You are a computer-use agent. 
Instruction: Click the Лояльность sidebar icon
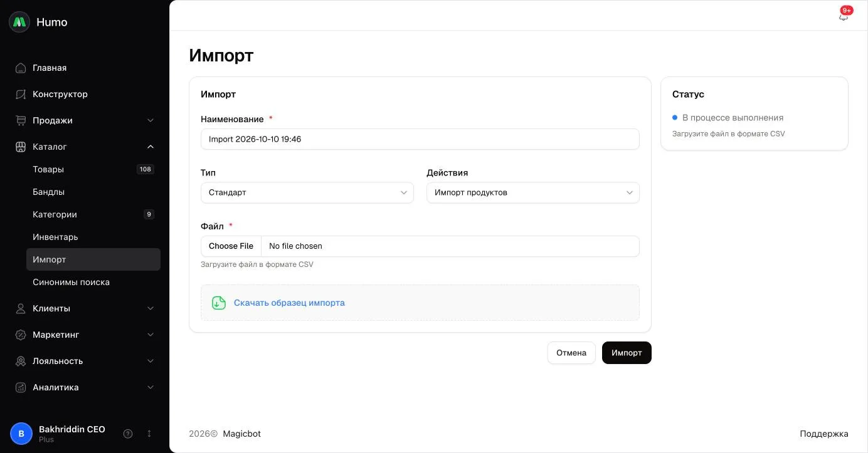click(21, 361)
